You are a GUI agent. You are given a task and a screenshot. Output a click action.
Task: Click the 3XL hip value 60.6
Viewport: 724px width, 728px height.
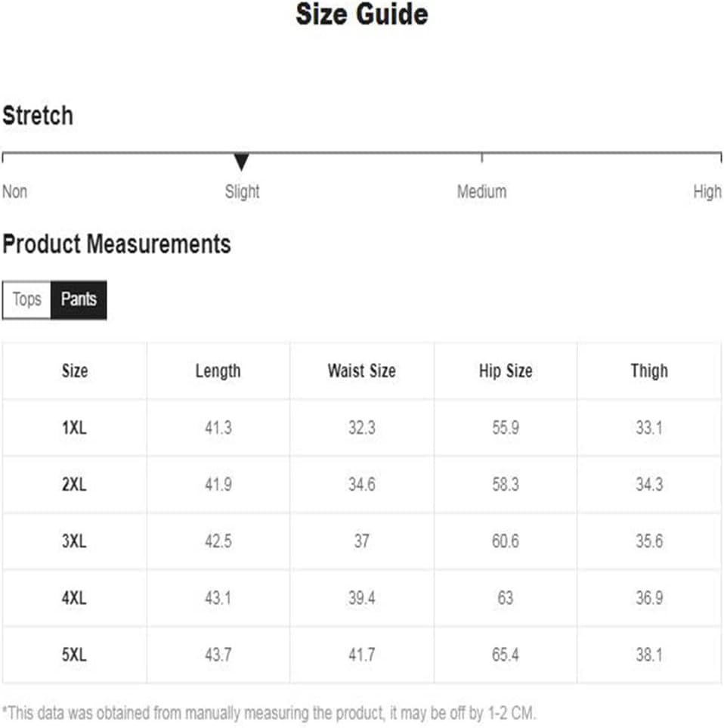pyautogui.click(x=506, y=541)
